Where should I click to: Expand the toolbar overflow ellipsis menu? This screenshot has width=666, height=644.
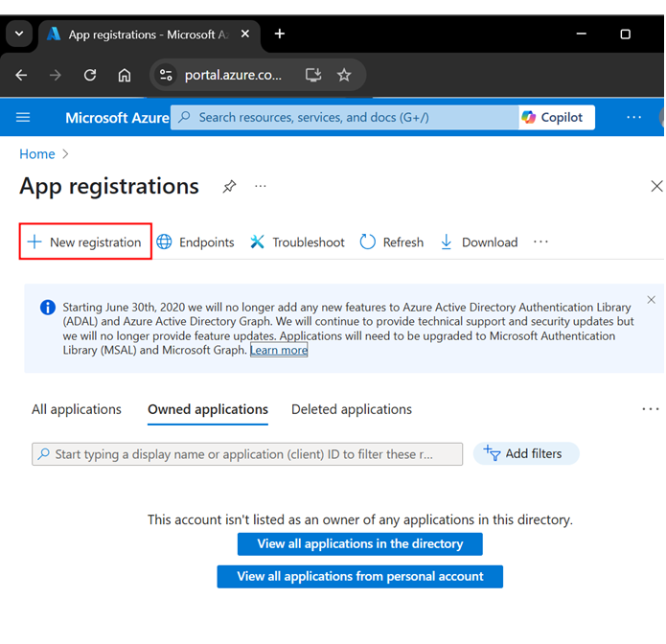point(541,242)
